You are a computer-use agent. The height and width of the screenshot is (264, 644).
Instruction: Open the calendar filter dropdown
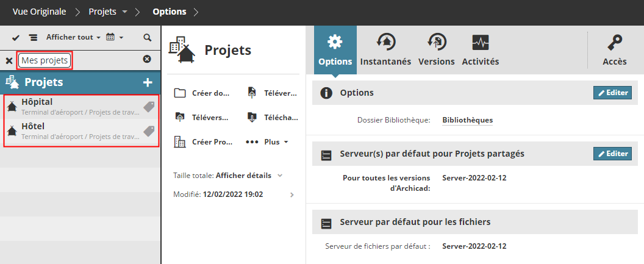pos(115,37)
